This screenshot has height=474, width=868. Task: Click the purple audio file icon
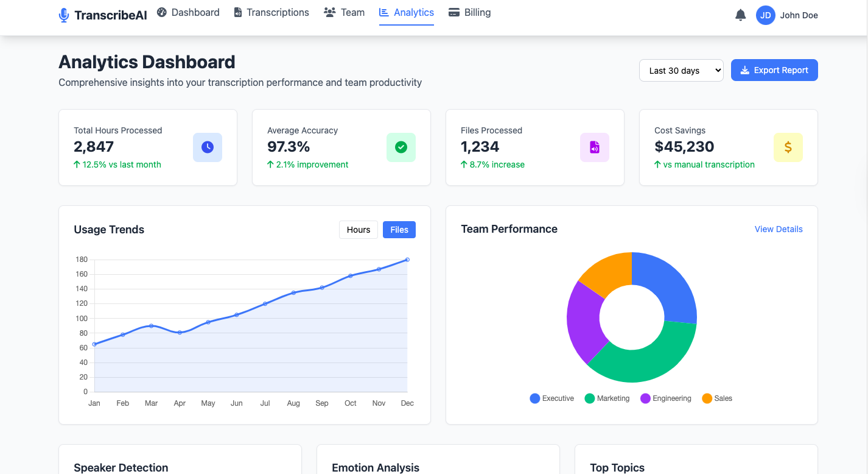click(595, 147)
